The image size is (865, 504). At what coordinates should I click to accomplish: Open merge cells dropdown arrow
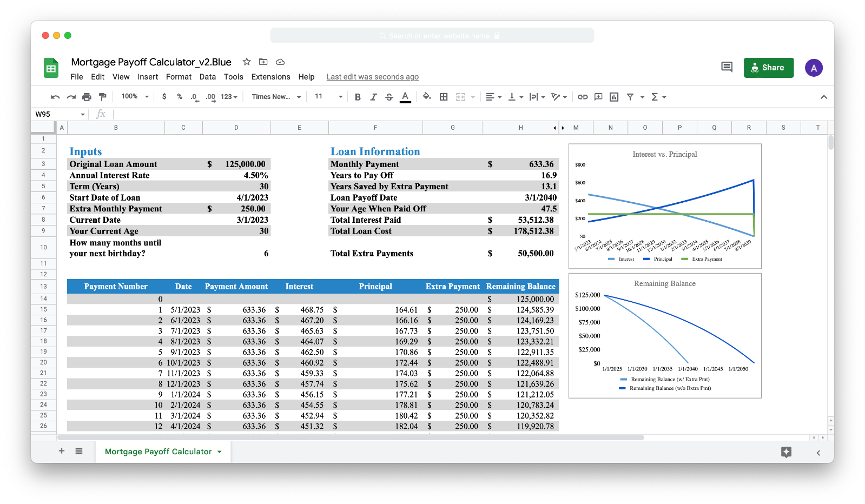(x=473, y=97)
